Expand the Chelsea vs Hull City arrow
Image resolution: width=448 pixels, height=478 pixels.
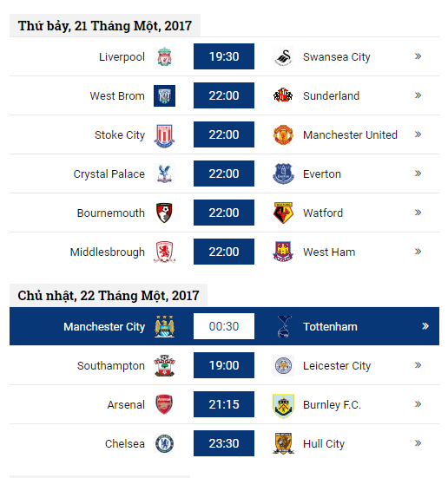(x=418, y=443)
